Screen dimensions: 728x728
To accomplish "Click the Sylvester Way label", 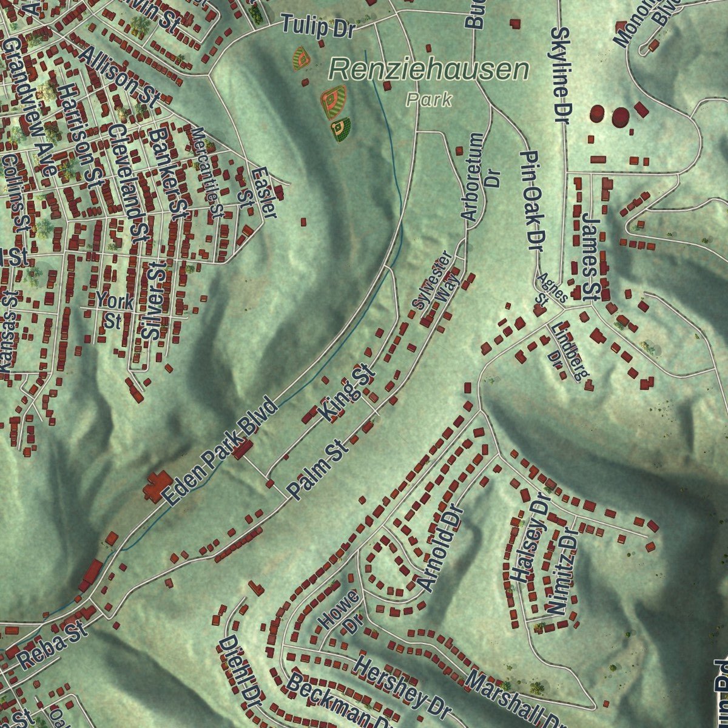I will (437, 282).
